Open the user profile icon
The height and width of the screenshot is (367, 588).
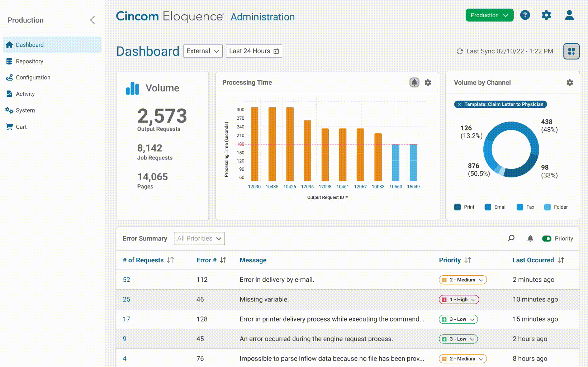569,15
